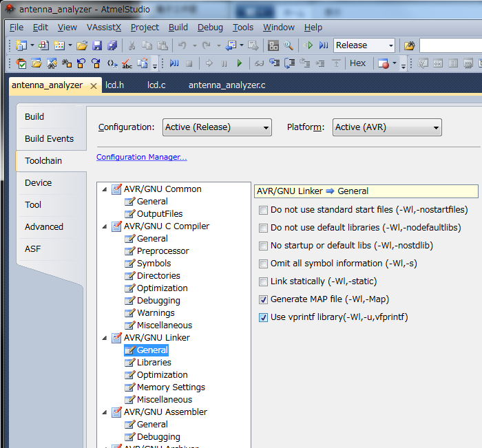Open the Breakpoints window icon
The width and height of the screenshot is (482, 448).
click(383, 63)
